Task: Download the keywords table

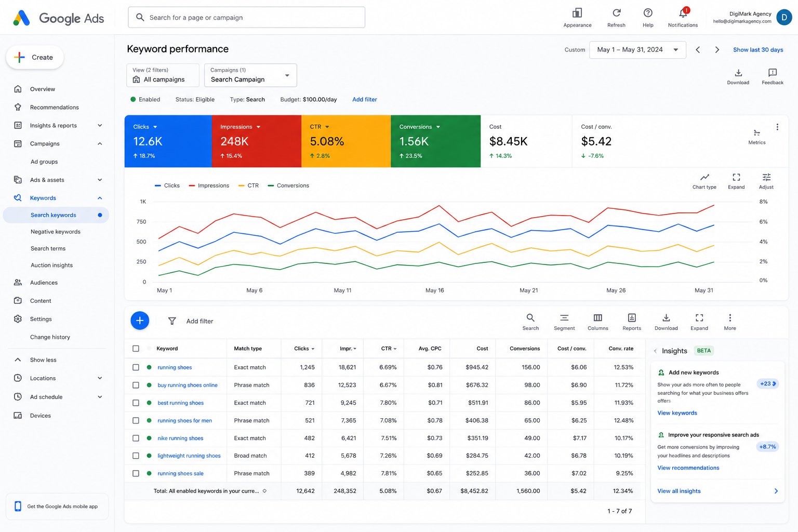Action: point(666,317)
